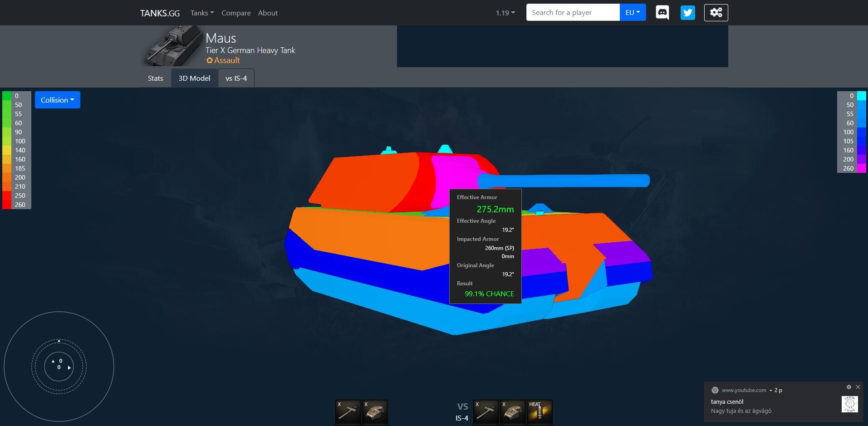Focus the Search for a player field

pyautogui.click(x=573, y=13)
